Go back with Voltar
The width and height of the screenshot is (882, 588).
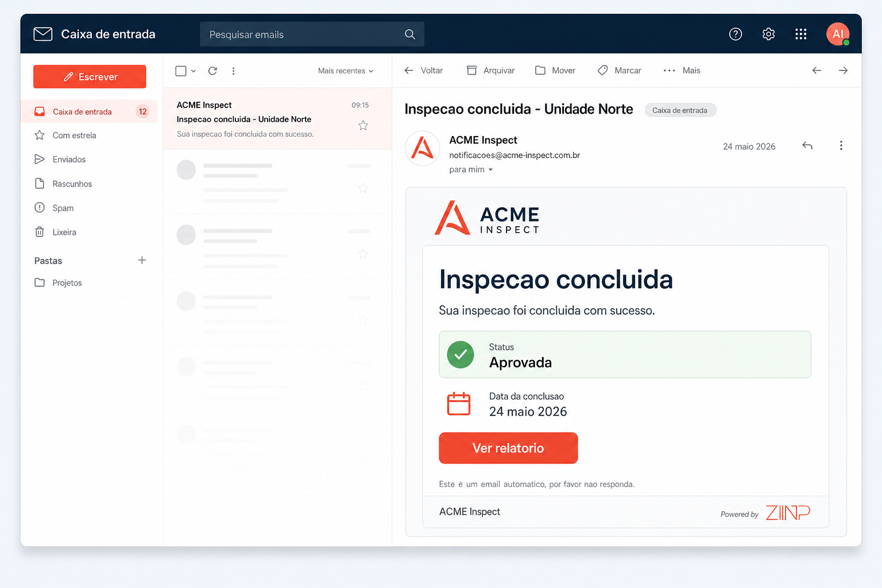pos(424,71)
